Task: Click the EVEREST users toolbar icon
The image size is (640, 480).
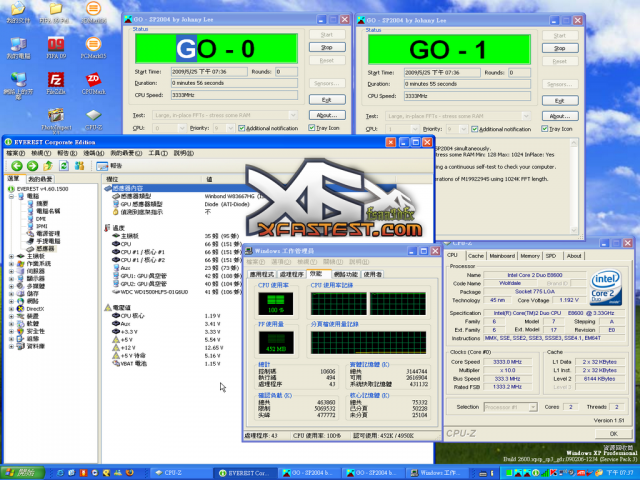Action: coord(79,166)
